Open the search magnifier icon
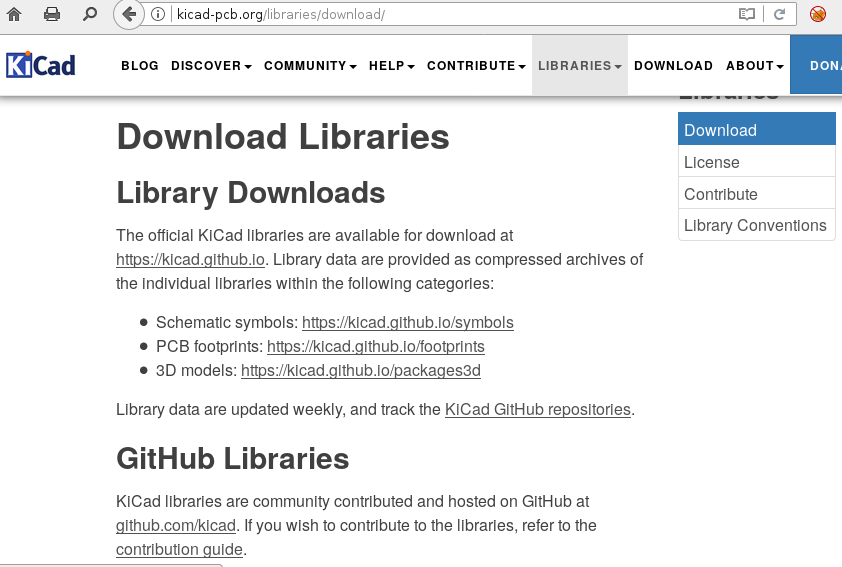 tap(90, 14)
